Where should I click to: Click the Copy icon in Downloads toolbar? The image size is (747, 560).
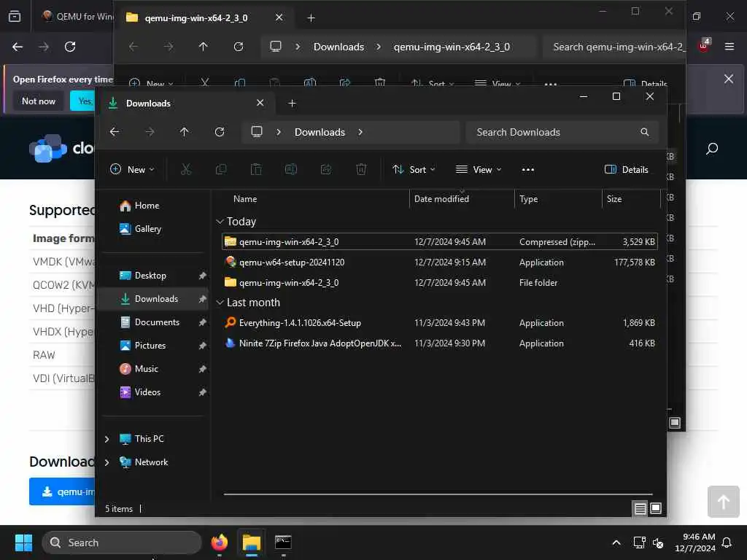click(221, 169)
